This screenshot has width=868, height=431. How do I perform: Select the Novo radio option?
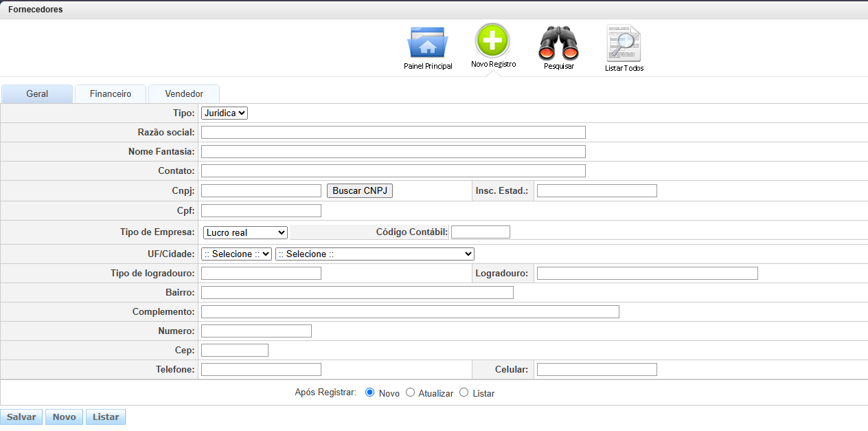370,393
